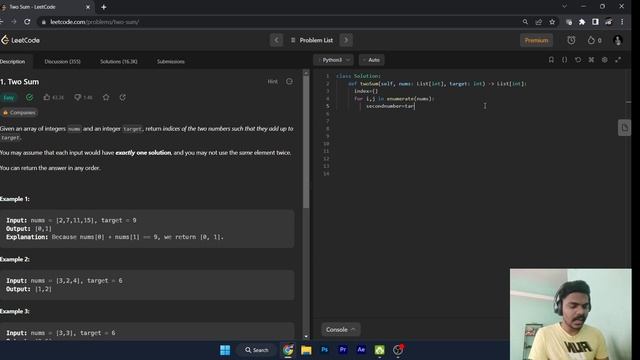Switch to the Discussion tab
Screen dimensions: 640x360
[x=62, y=62]
